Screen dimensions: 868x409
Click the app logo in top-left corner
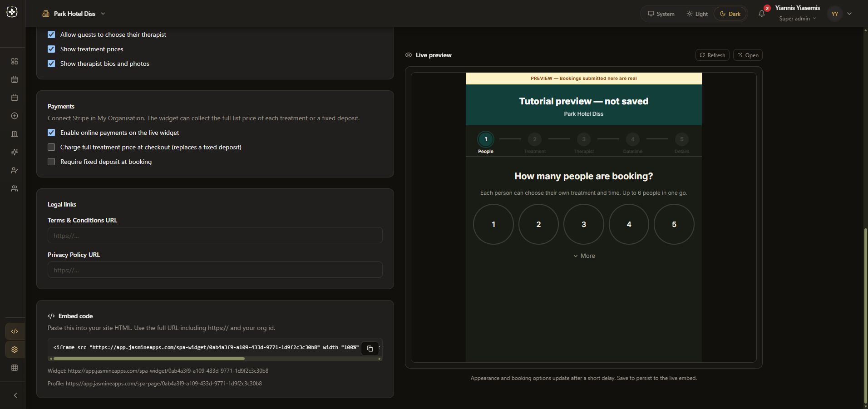point(12,12)
